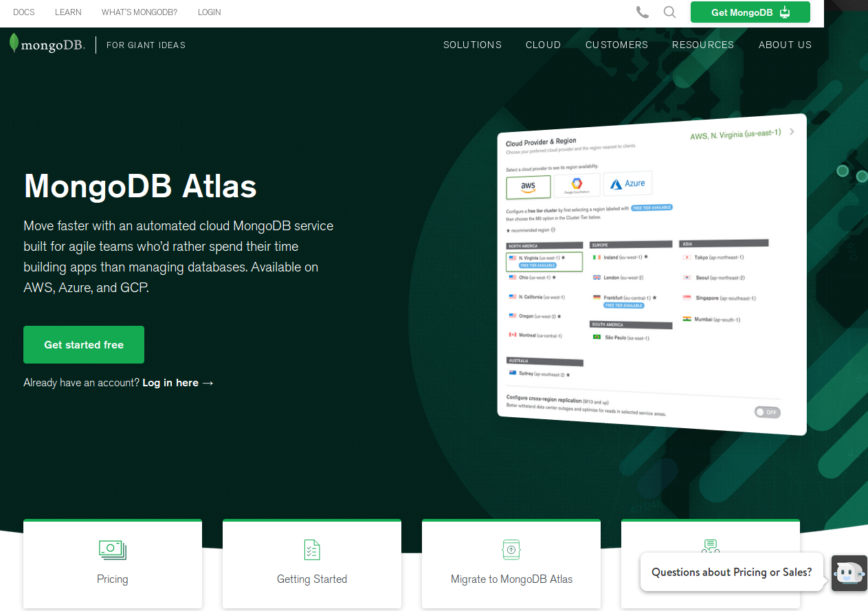Open the Getting Started card
Screen dimensions: 868x611
click(x=312, y=564)
